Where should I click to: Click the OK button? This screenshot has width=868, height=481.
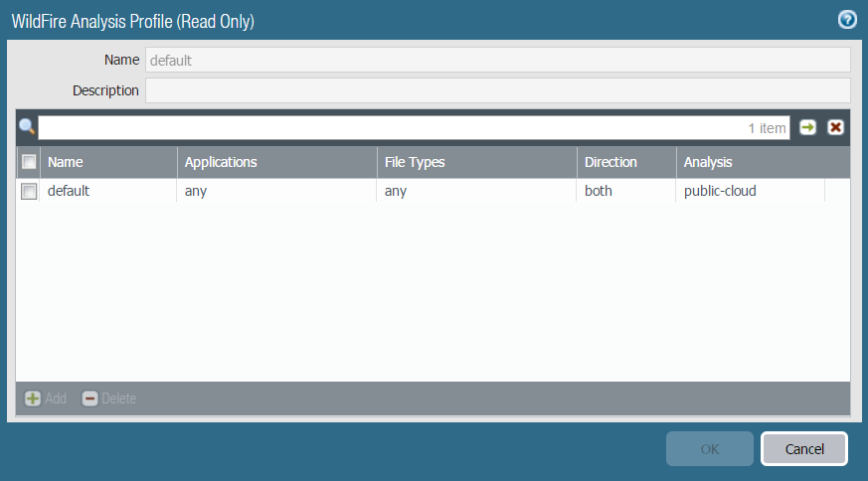pyautogui.click(x=710, y=449)
